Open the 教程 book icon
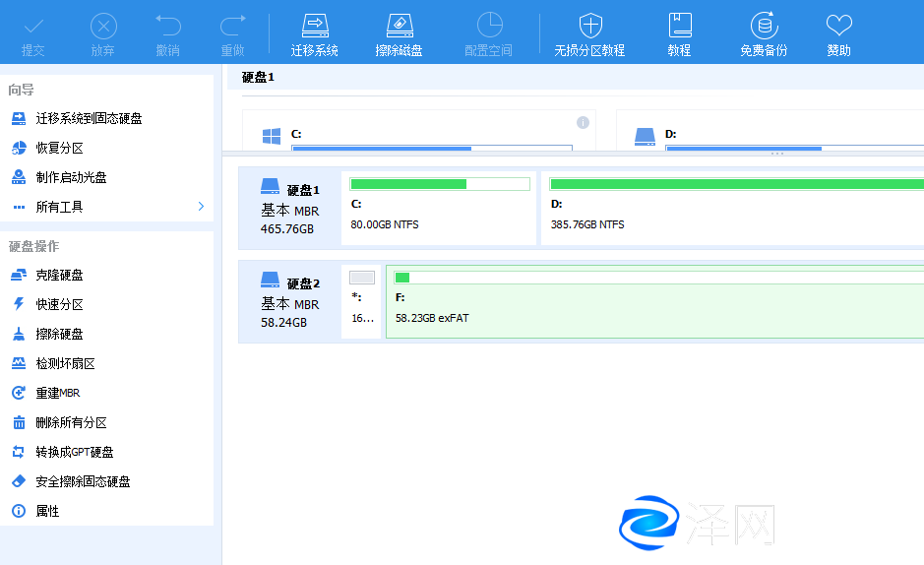Image resolution: width=924 pixels, height=565 pixels. tap(679, 26)
